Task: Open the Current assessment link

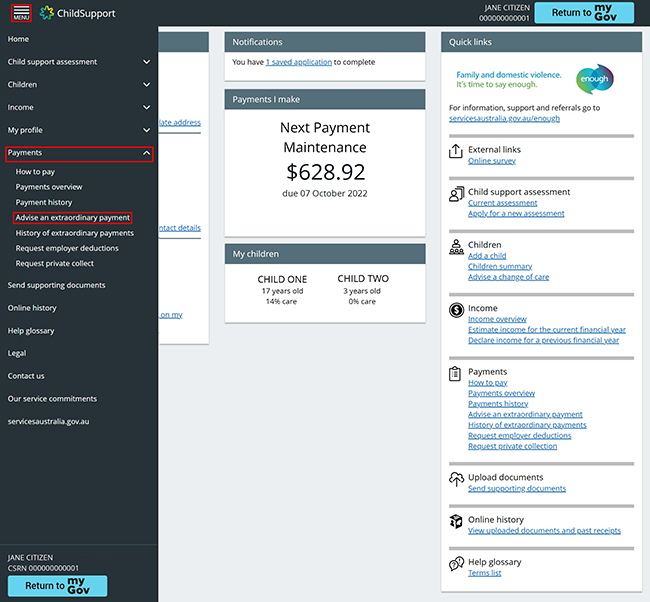Action: click(502, 203)
